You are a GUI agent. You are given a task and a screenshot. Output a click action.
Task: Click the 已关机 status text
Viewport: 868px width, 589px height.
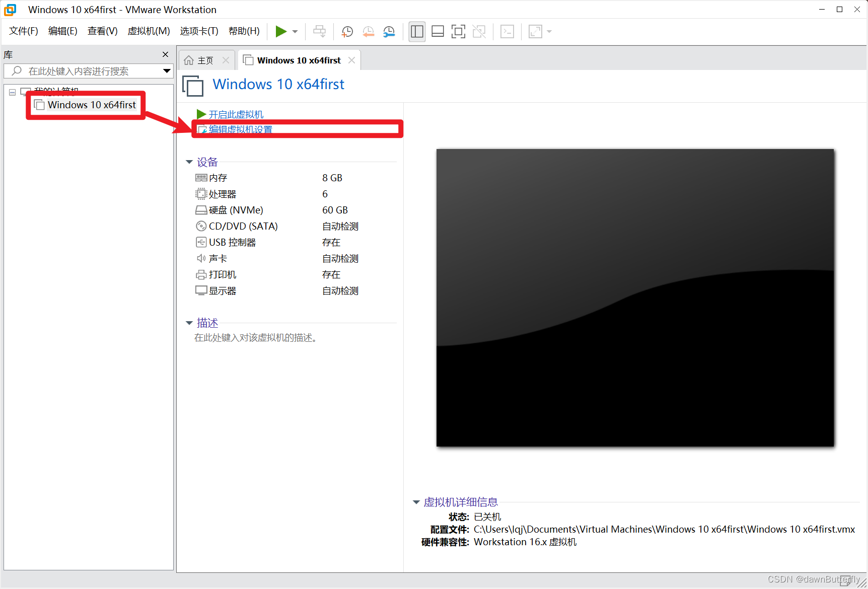coord(487,517)
